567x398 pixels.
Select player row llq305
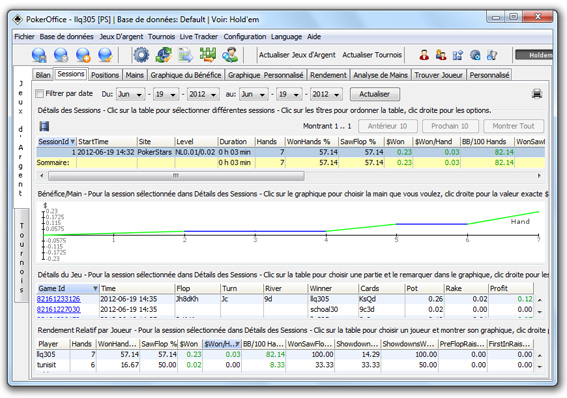(285, 355)
